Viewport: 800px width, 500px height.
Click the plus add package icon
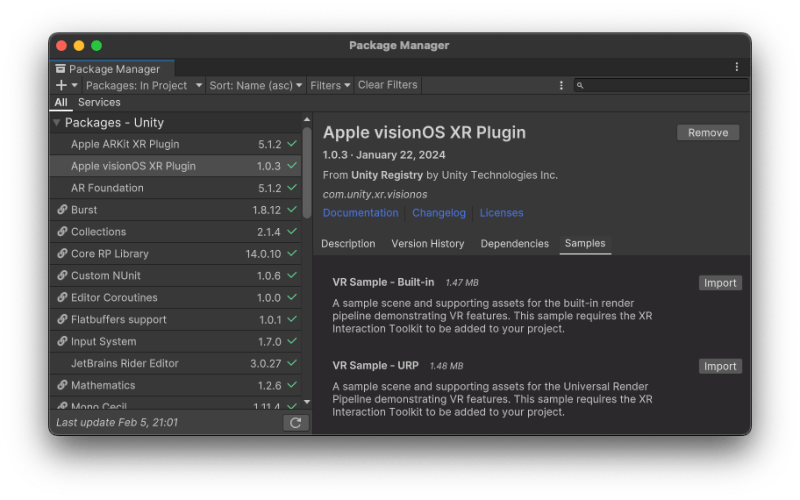[61, 85]
